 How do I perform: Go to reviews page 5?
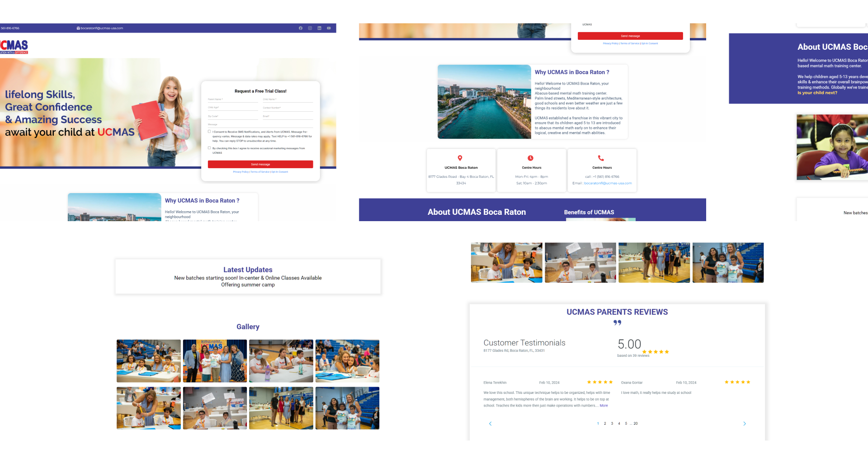[626, 424]
